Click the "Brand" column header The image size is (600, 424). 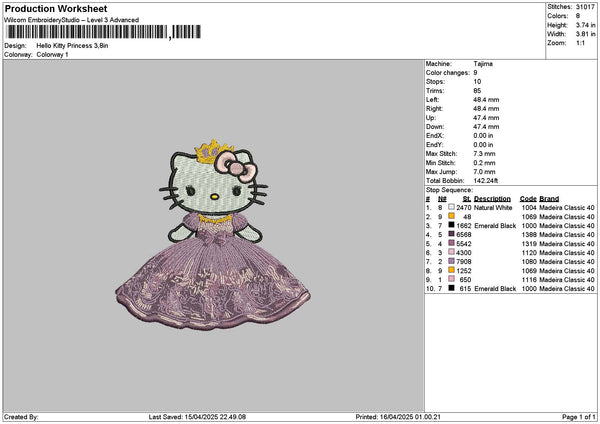(549, 199)
